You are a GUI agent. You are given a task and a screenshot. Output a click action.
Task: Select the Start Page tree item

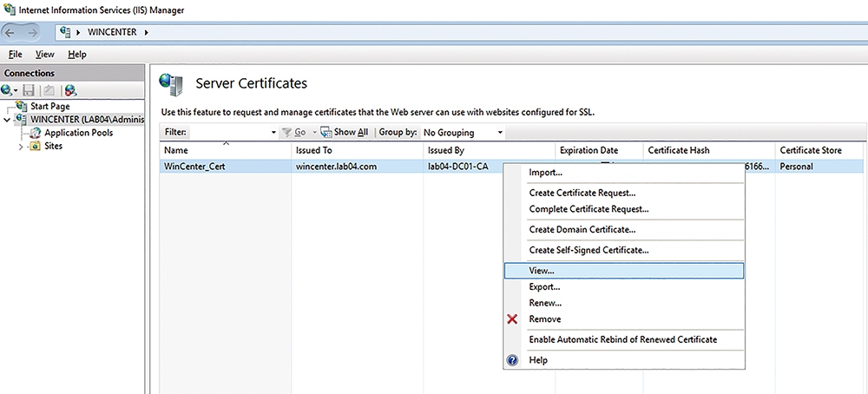49,106
